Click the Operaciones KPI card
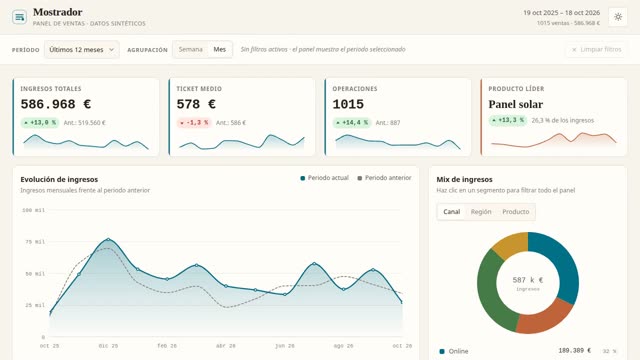Viewport: 640px width, 360px height. coord(398,117)
